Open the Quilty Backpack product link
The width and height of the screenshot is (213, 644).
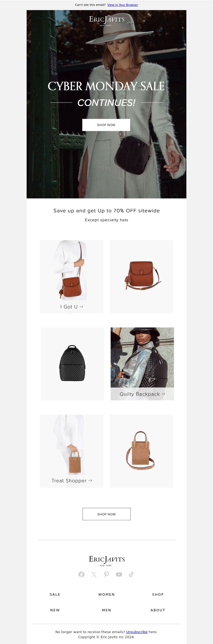(x=142, y=394)
